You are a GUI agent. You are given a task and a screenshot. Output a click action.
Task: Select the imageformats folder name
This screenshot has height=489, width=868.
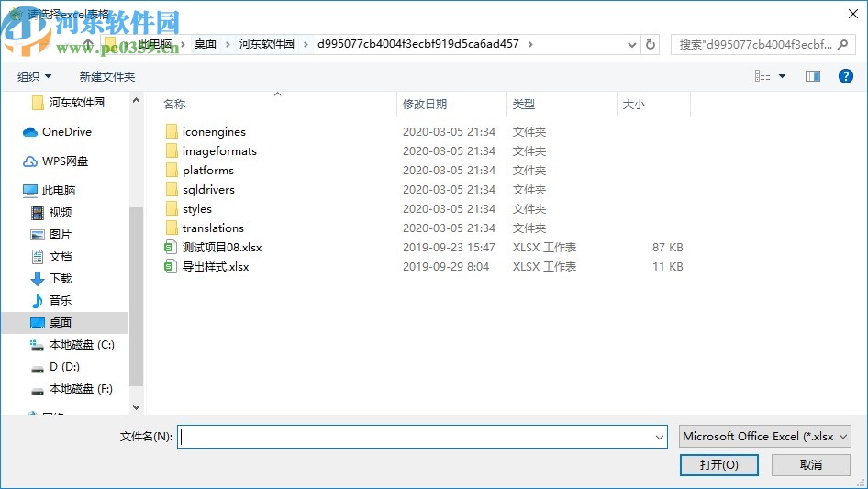[219, 151]
